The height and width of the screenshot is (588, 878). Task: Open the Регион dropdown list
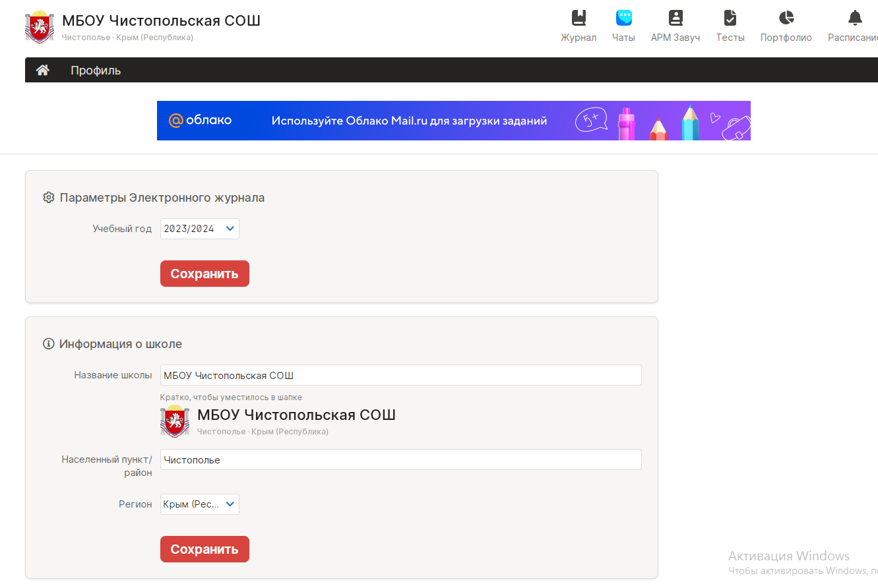[x=199, y=504]
